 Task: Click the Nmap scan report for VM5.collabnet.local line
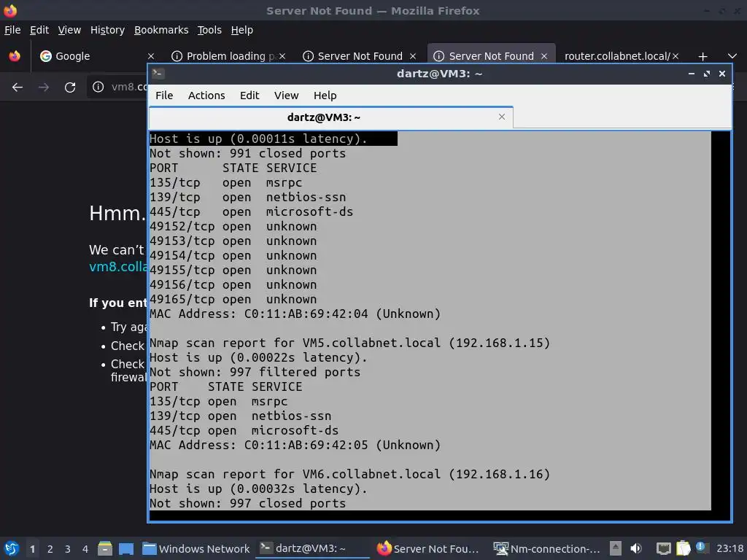(349, 343)
